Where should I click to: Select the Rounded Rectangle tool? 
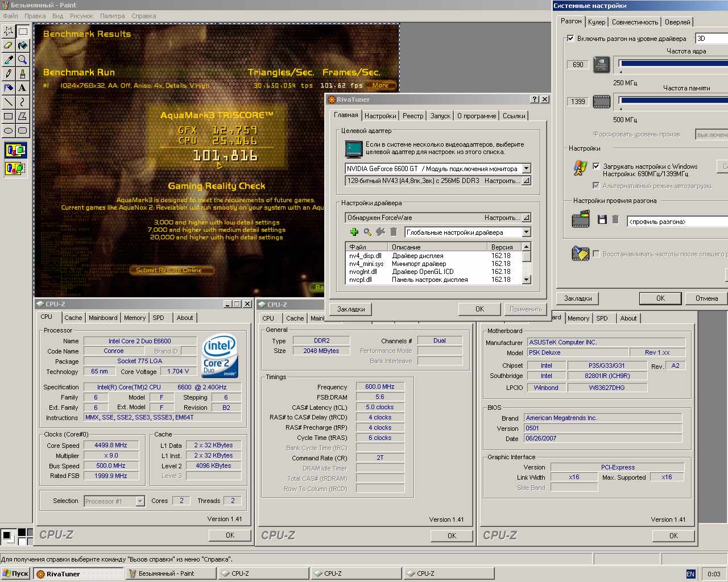(x=23, y=131)
